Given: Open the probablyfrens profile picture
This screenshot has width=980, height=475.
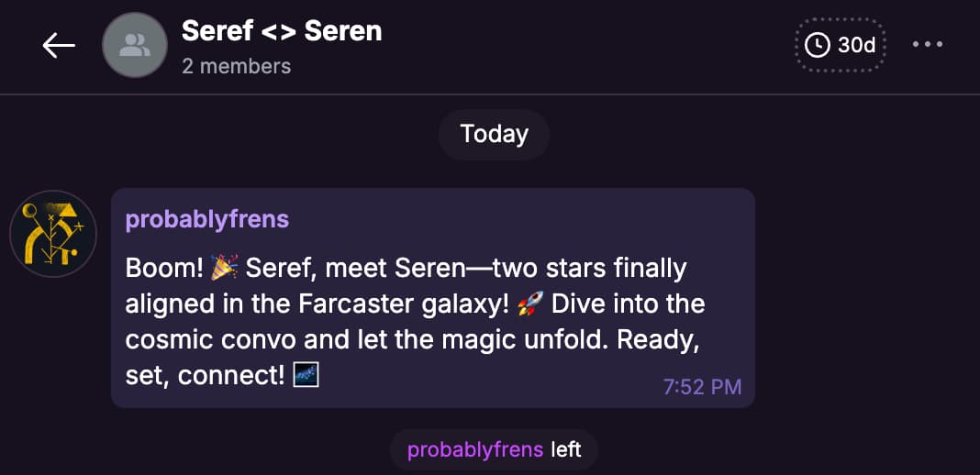Looking at the screenshot, I should point(52,234).
